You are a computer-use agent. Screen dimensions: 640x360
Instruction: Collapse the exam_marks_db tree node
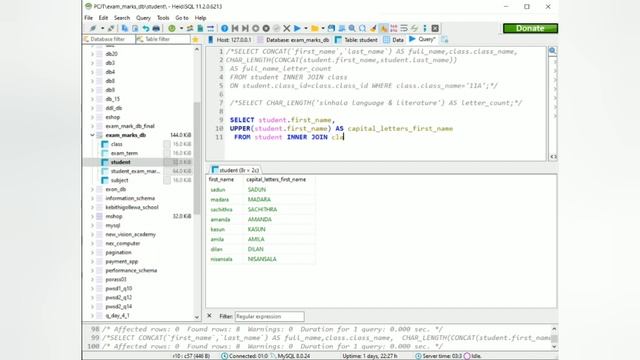[x=93, y=135]
